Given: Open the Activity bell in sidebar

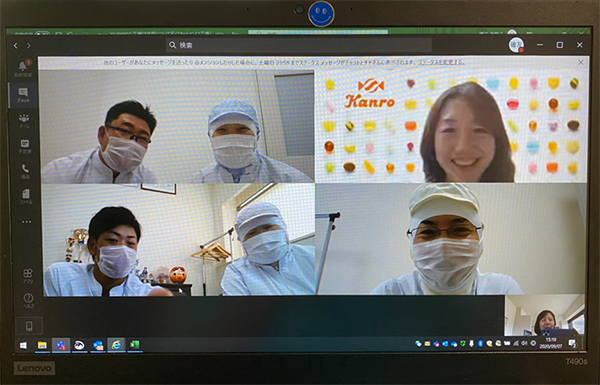Looking at the screenshot, I should pyautogui.click(x=23, y=68).
